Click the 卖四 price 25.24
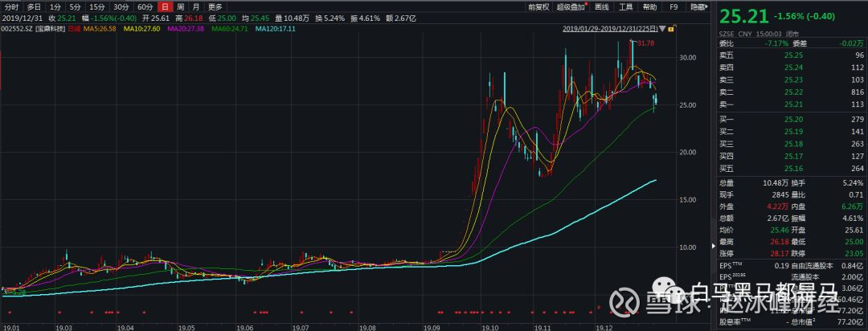 point(792,67)
